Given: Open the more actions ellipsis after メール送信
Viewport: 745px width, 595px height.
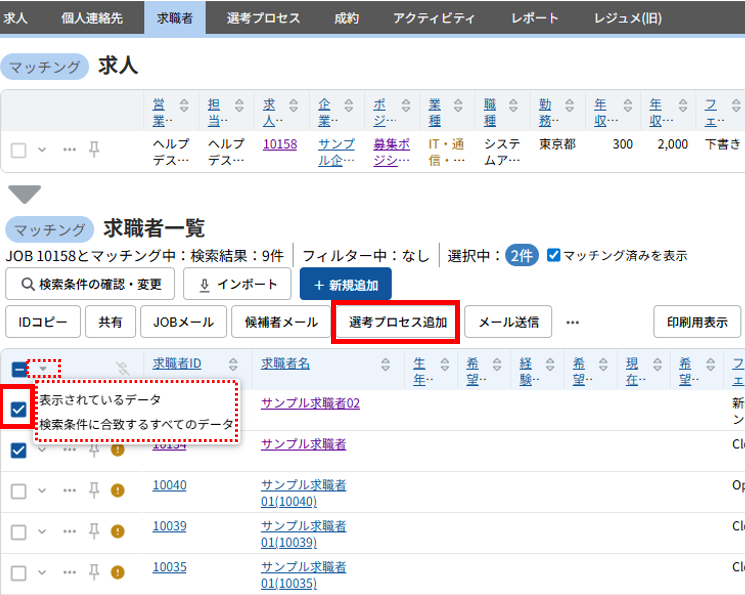Looking at the screenshot, I should pos(572,322).
